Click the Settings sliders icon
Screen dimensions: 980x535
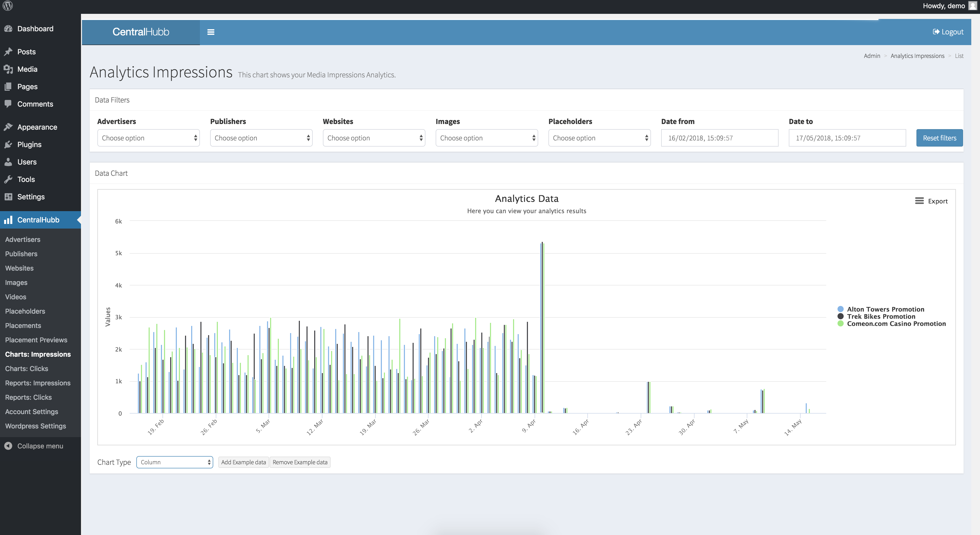click(x=8, y=197)
